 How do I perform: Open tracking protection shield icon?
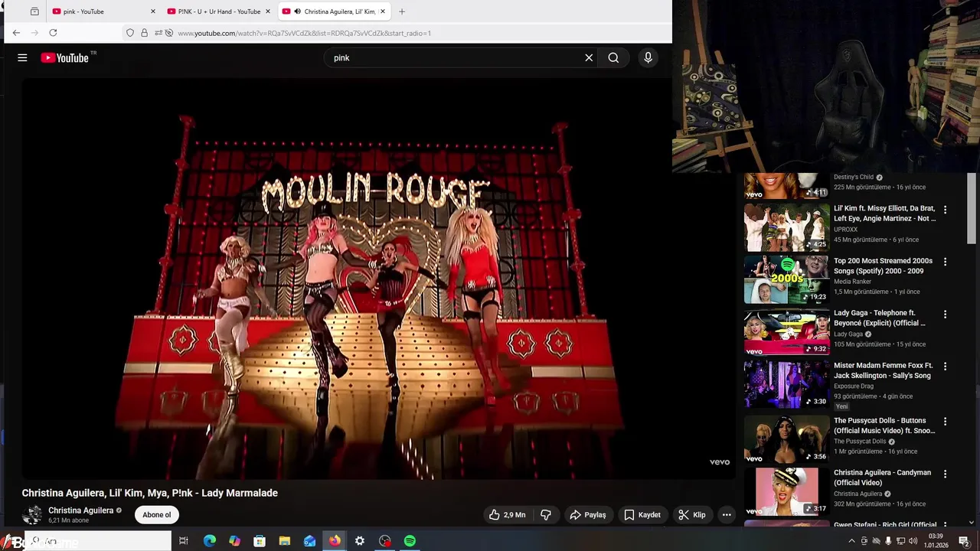130,33
